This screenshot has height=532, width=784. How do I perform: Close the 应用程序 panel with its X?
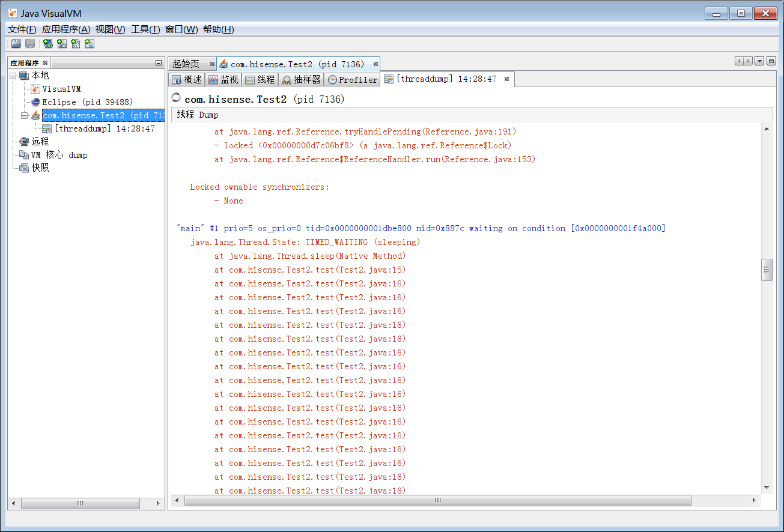pyautogui.click(x=45, y=62)
